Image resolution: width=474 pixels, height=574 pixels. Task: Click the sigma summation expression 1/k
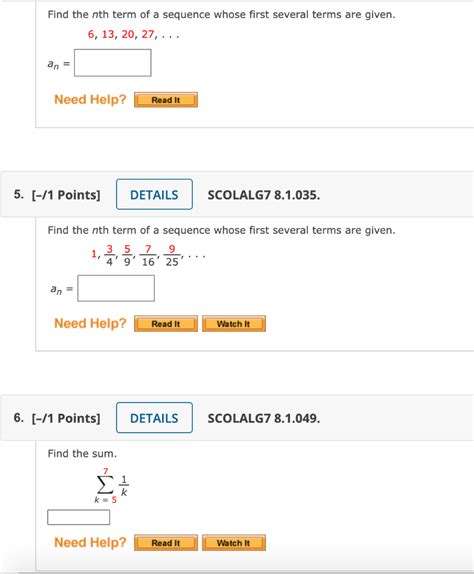(x=111, y=485)
